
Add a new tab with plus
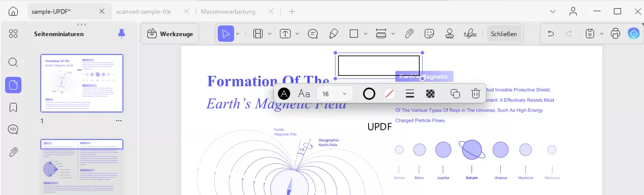click(x=292, y=11)
